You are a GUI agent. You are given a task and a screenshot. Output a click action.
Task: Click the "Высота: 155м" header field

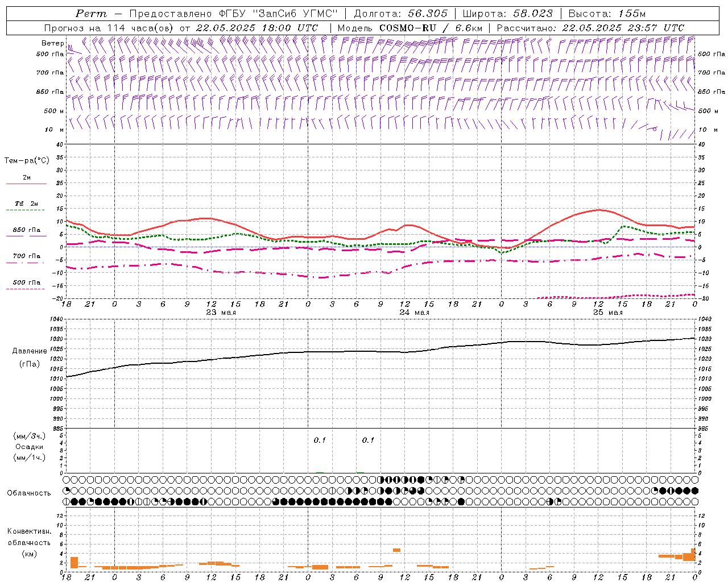point(607,14)
